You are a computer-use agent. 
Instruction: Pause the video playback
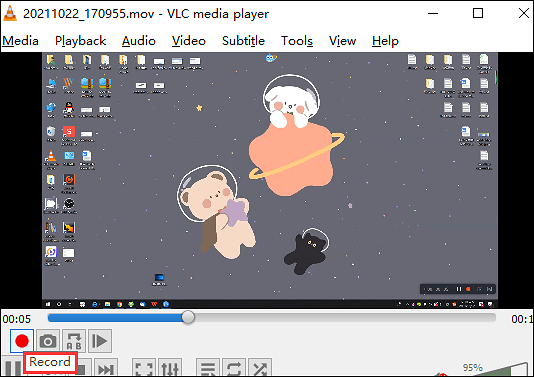[x=12, y=367]
